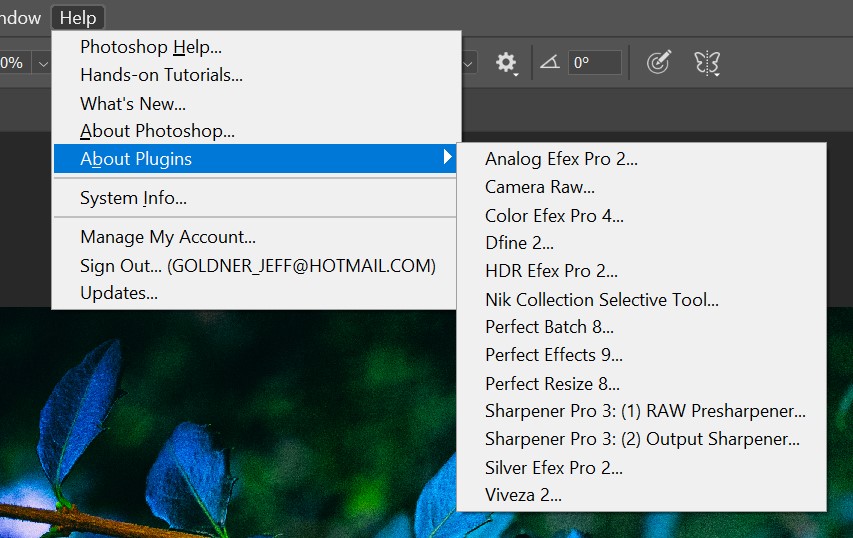Open dropdown arrow next to percentage field

click(42, 64)
